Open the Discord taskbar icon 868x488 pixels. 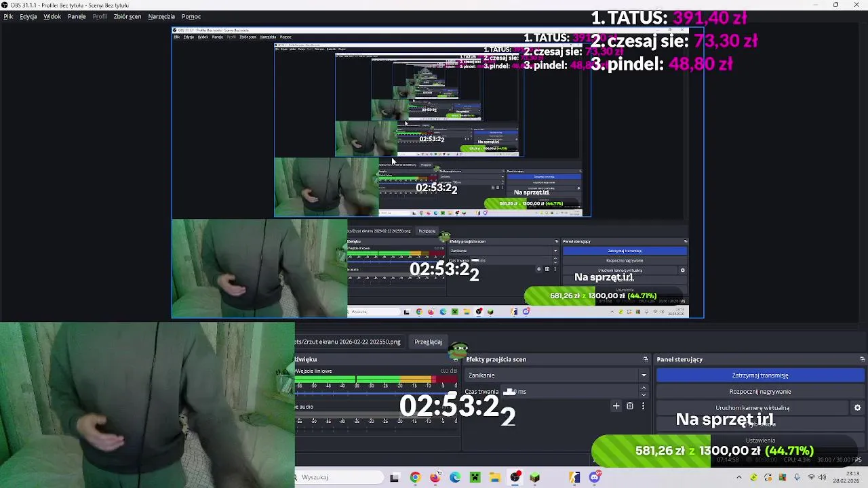point(595,478)
